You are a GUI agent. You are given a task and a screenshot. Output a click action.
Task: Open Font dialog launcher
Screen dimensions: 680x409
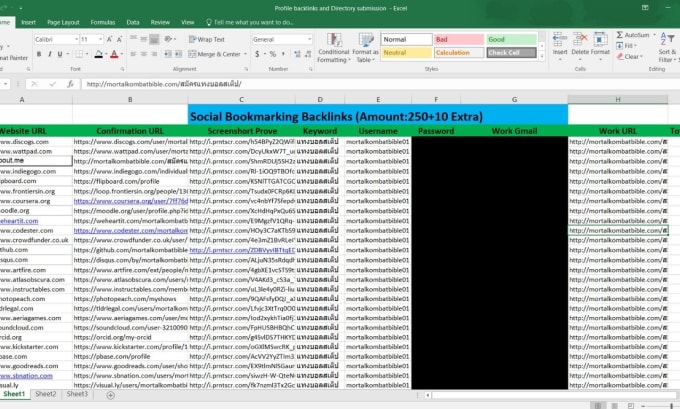[x=122, y=69]
